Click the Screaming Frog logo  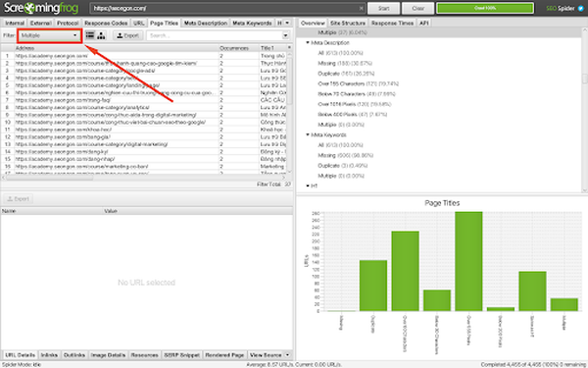[41, 8]
